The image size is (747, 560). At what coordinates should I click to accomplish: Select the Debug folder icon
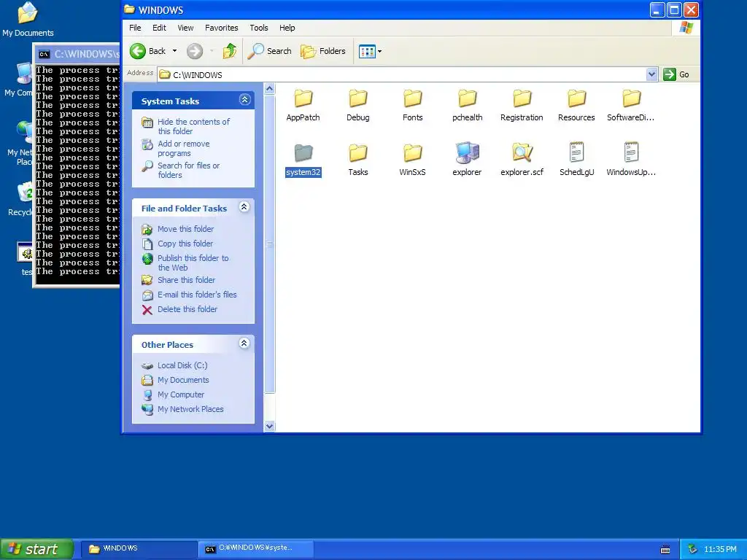pyautogui.click(x=357, y=98)
